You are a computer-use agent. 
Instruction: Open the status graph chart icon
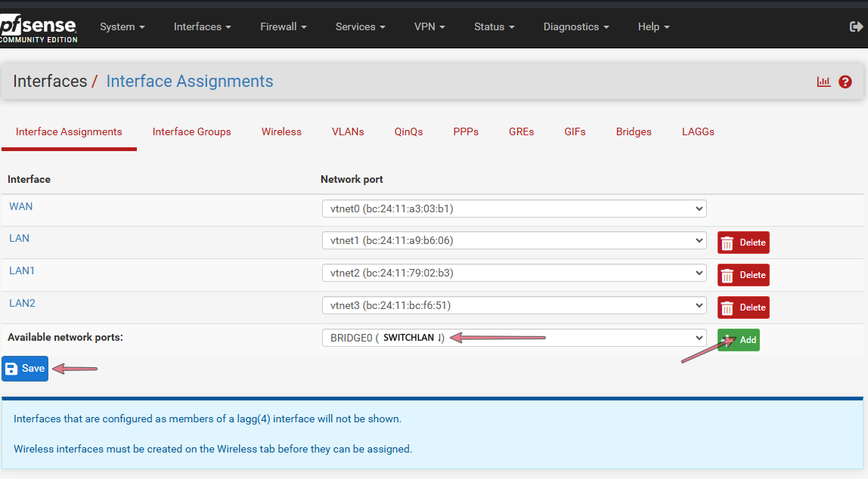click(x=823, y=82)
